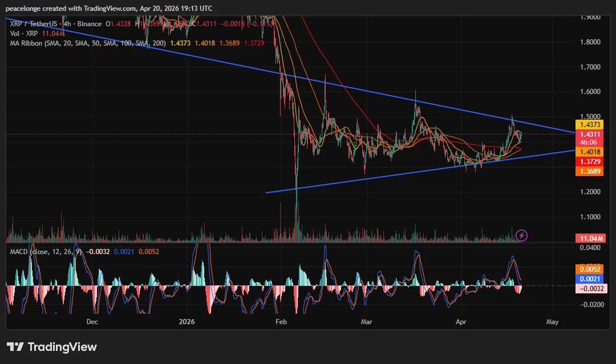616x364 pixels.
Task: Click the orange 0.0052 MACD value label
Action: 590,268
